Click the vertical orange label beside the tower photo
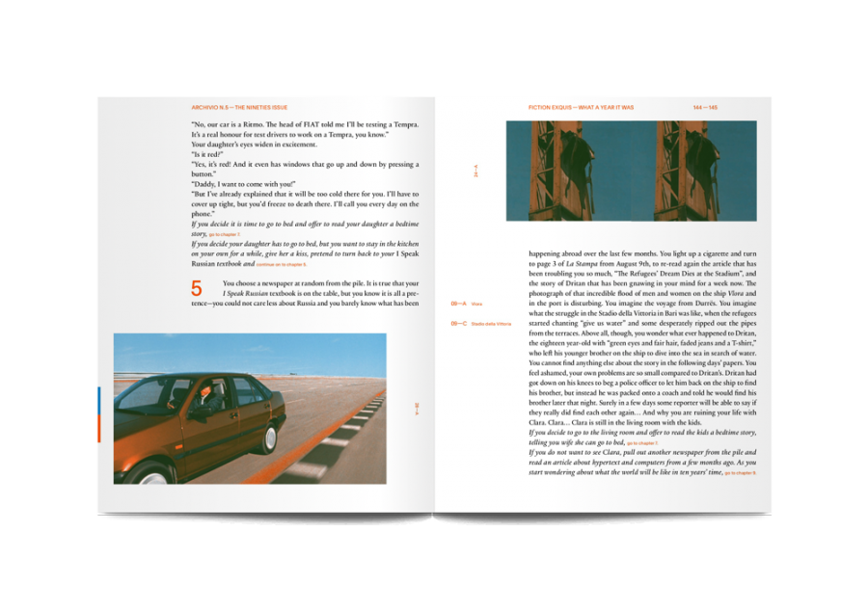868x611 pixels. 475,172
